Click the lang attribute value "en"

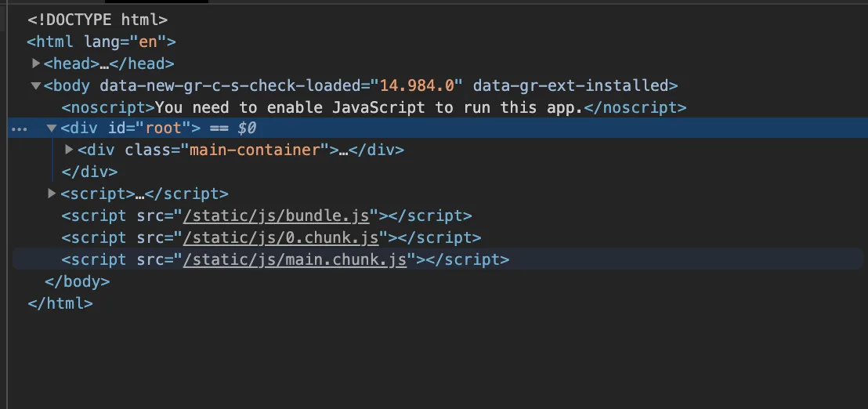coord(148,42)
